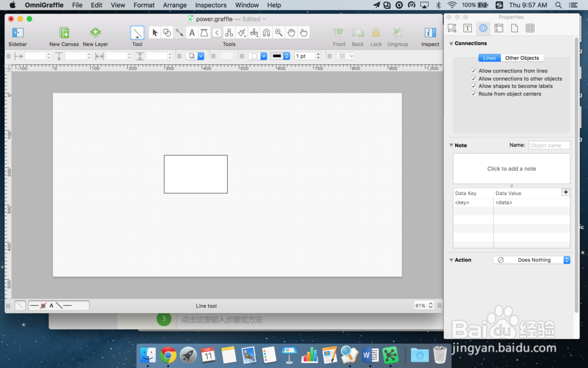The image size is (588, 368).
Task: Create a New Canvas
Action: tap(64, 33)
